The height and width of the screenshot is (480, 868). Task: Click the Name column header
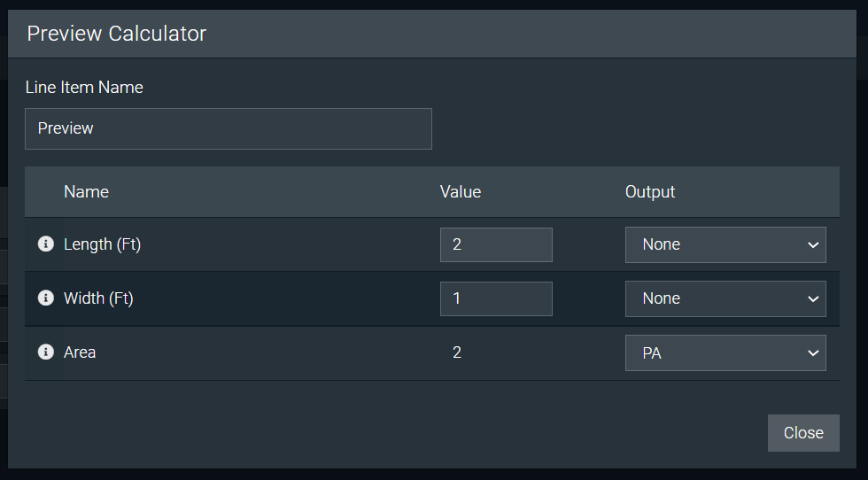[x=87, y=191]
